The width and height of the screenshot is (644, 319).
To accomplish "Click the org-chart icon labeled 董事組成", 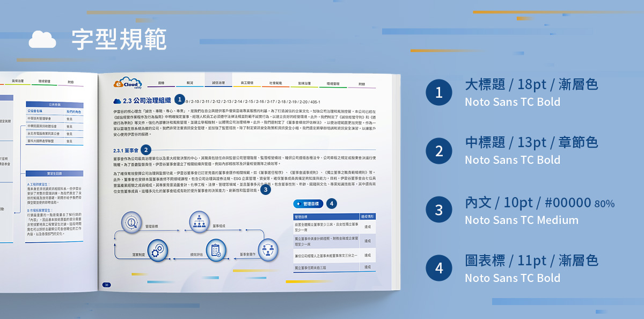I will (199, 221).
